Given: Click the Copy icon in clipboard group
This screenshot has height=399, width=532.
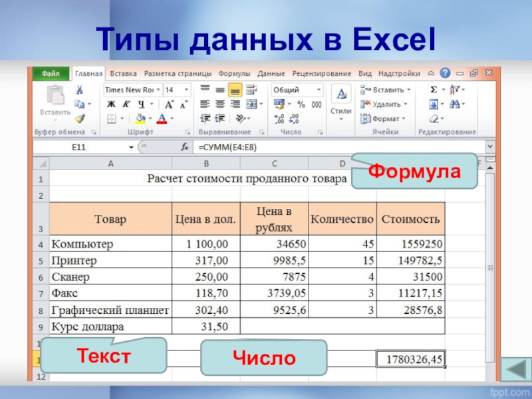Looking at the screenshot, I should click(79, 104).
